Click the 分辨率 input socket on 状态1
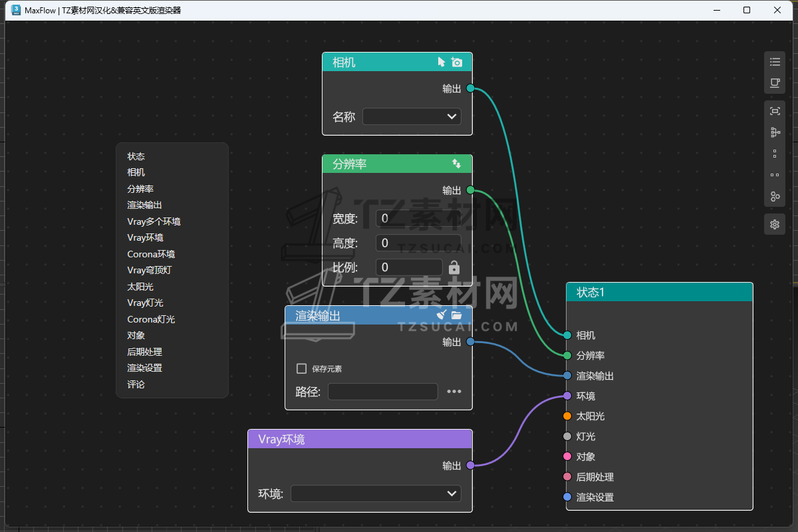 point(567,356)
